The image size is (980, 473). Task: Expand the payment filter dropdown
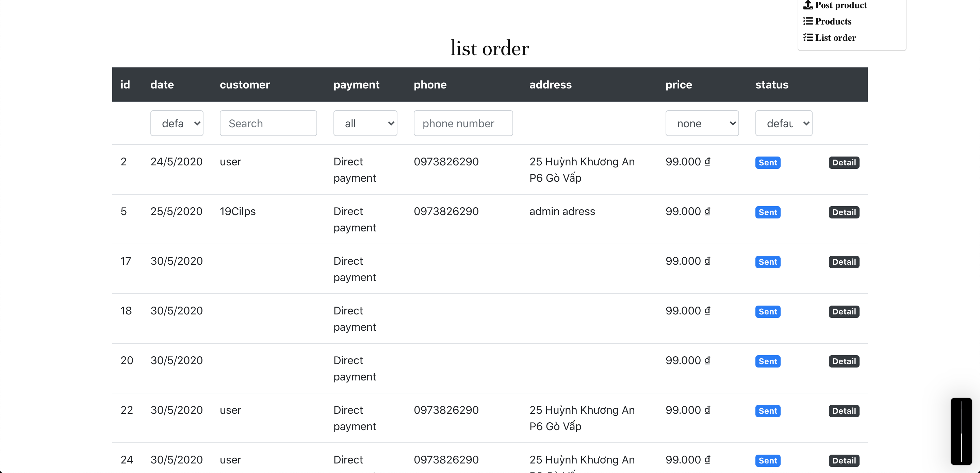coord(365,123)
